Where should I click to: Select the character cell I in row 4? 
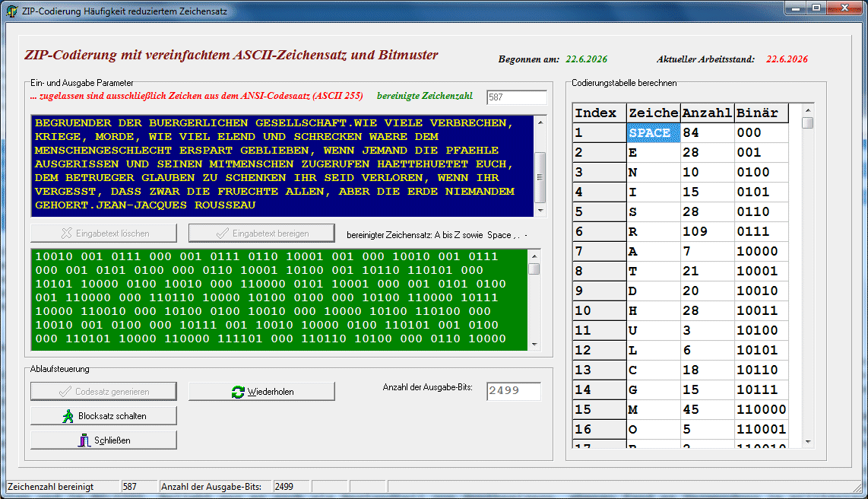(653, 192)
